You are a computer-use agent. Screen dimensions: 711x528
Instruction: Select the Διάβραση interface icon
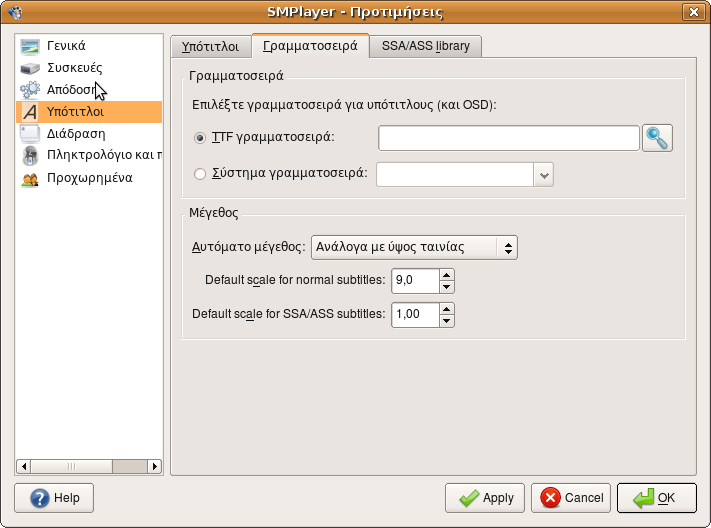pos(30,134)
